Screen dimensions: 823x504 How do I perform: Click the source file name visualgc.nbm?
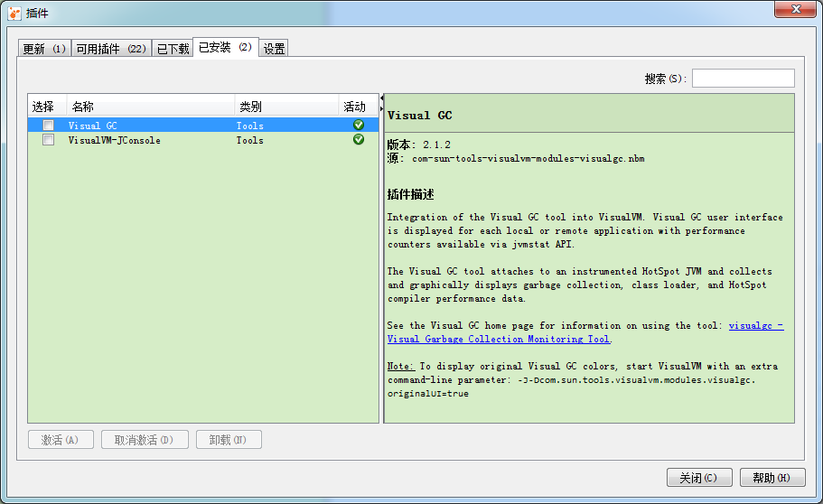point(528,159)
